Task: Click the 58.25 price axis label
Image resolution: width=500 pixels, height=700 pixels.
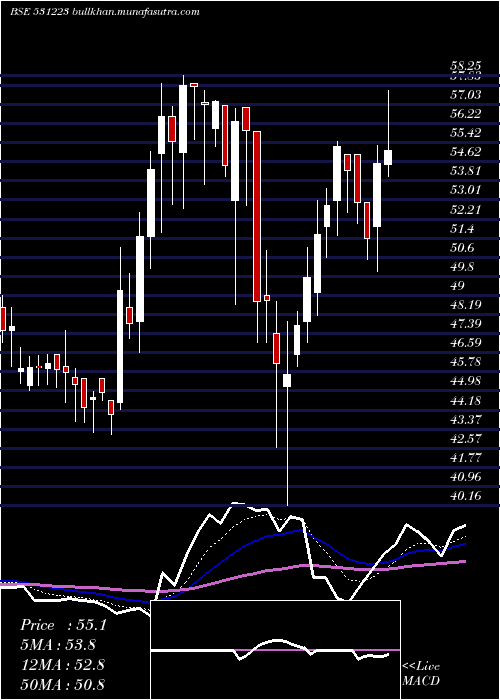Action: tap(466, 67)
